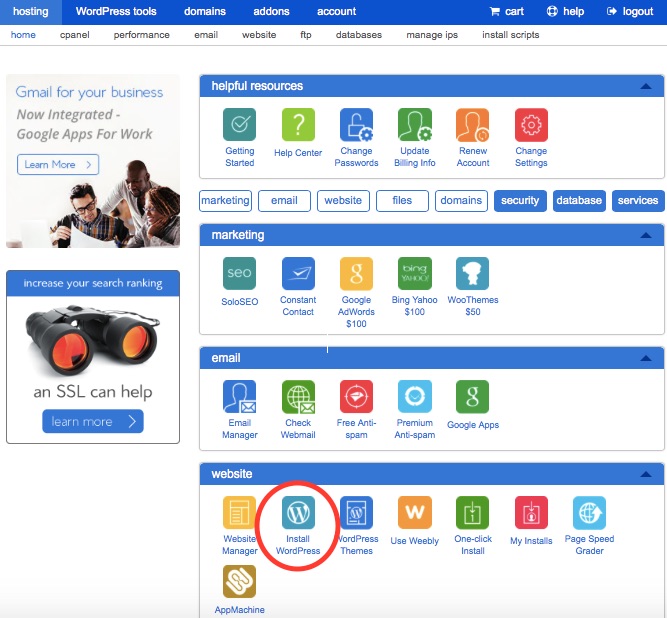Screen dimensions: 667x618
Task: Open Page Speed Grader icon
Action: click(x=589, y=513)
